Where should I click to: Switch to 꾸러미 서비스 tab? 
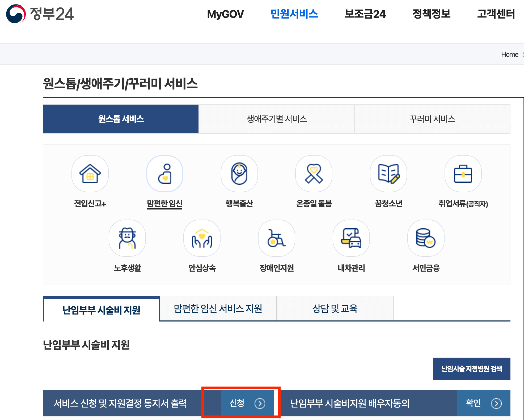tap(432, 119)
